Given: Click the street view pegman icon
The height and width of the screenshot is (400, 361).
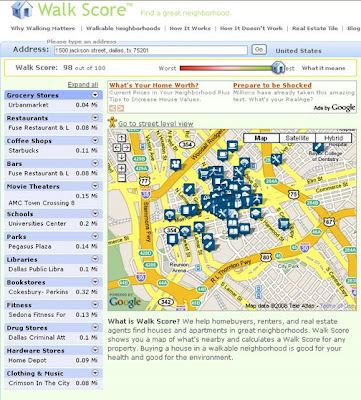Looking at the screenshot, I should coord(113,122).
